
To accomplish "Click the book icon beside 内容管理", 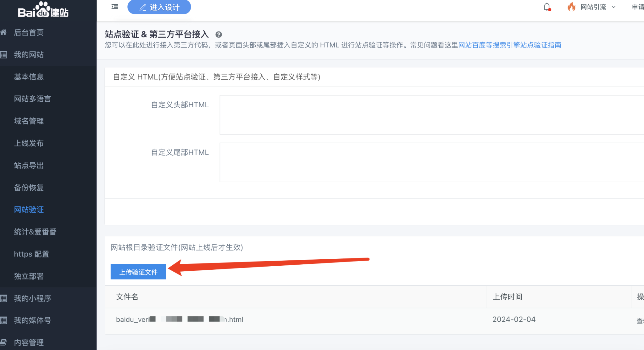I will (x=3, y=342).
